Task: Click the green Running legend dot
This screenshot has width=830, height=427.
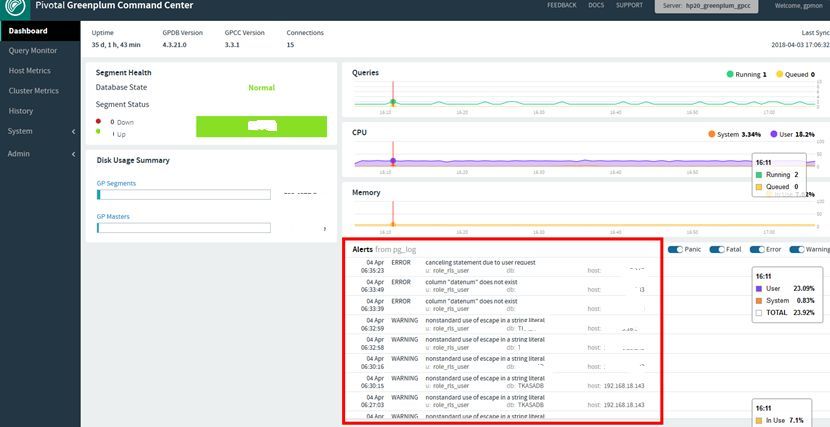Action: [x=730, y=74]
